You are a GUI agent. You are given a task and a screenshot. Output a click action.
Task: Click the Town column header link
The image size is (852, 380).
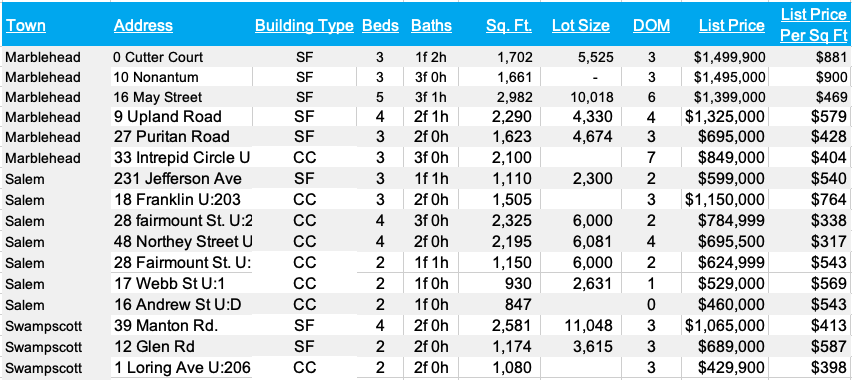click(26, 26)
